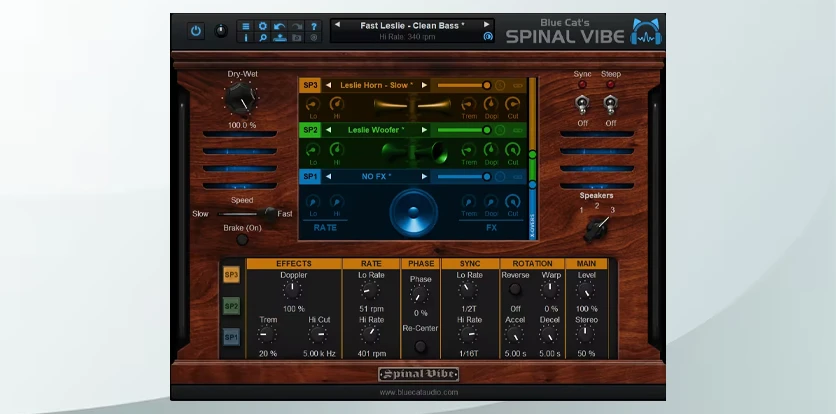Screen dimensions: 836x414
Task: Click the magnifier zoom icon
Action: pos(263,37)
